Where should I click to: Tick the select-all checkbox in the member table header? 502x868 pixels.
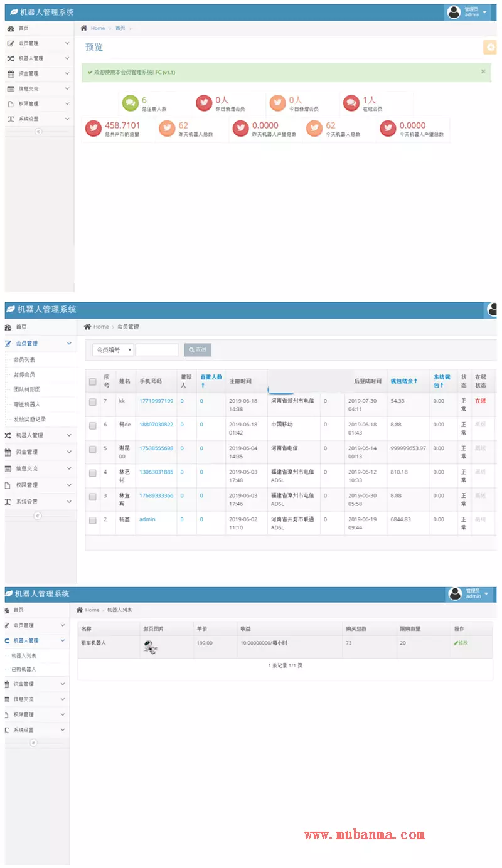93,381
